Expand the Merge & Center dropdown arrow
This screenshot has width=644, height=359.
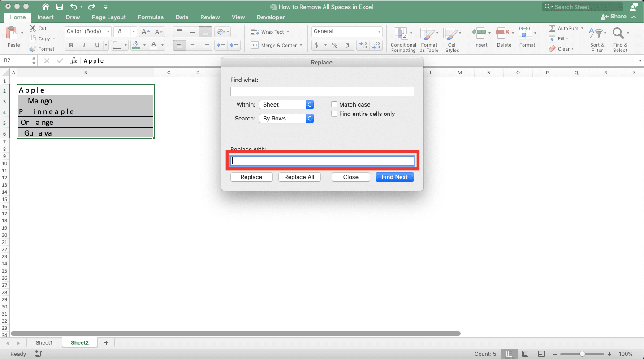(x=301, y=45)
